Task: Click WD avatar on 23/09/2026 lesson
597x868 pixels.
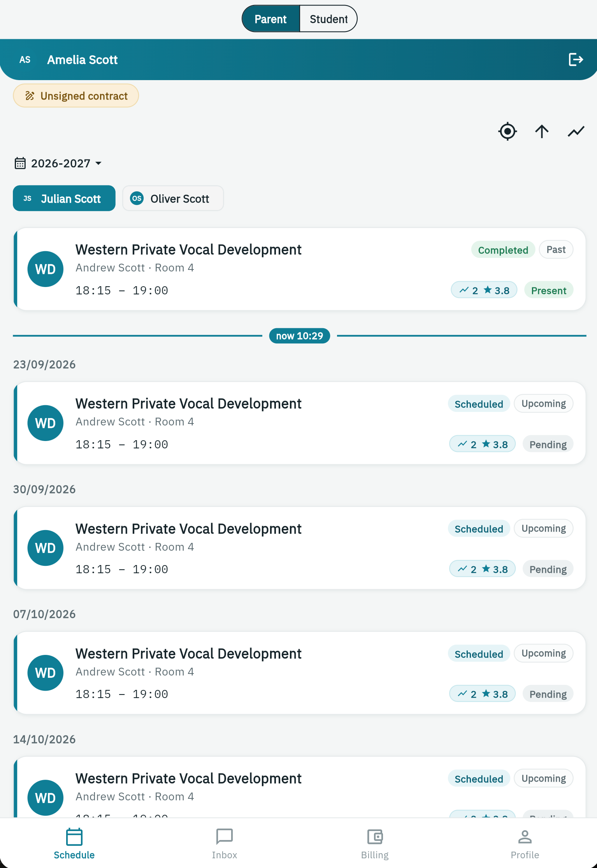Action: click(x=46, y=423)
